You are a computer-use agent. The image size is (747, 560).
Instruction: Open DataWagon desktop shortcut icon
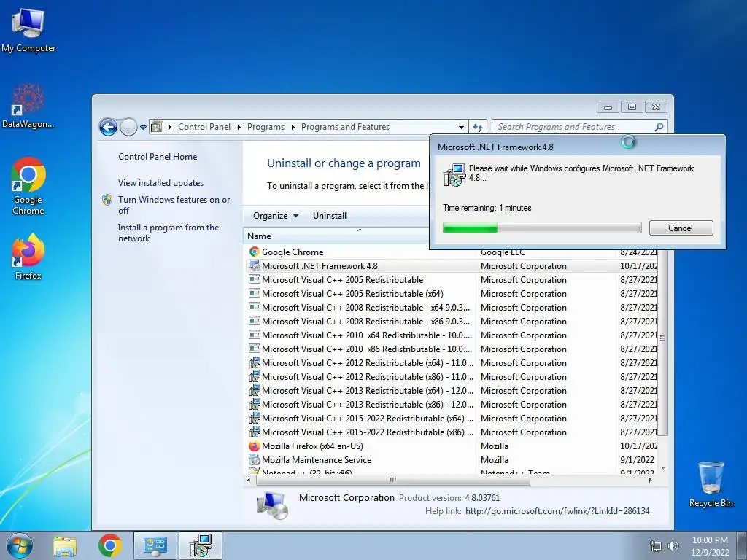28,106
